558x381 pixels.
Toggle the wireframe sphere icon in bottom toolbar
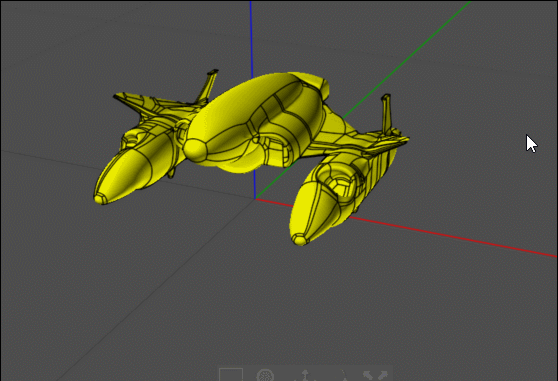265,375
